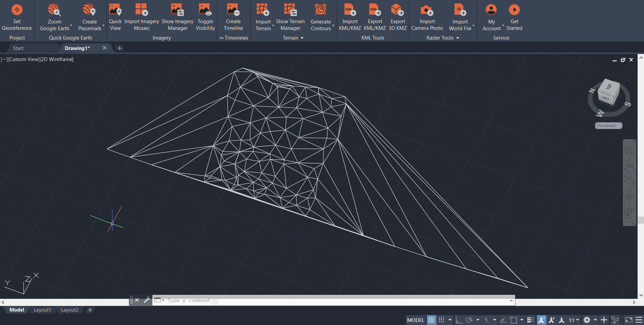
Task: Click the TOP face of the ViewCube
Action: click(608, 86)
